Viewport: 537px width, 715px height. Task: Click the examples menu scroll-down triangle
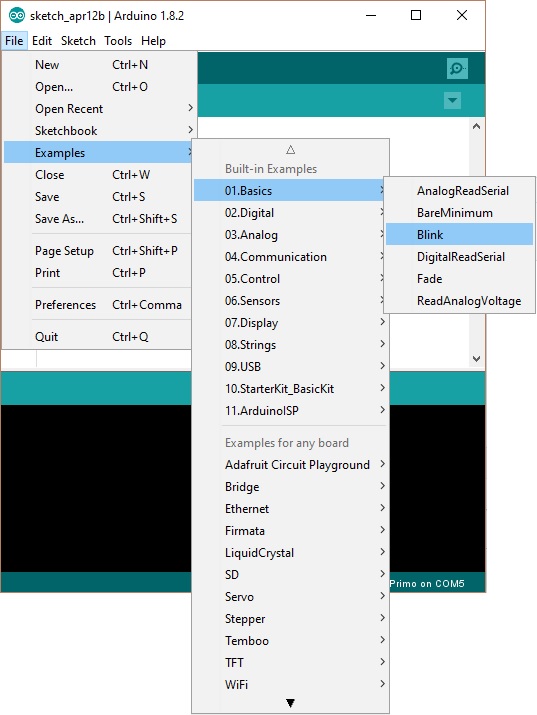290,703
